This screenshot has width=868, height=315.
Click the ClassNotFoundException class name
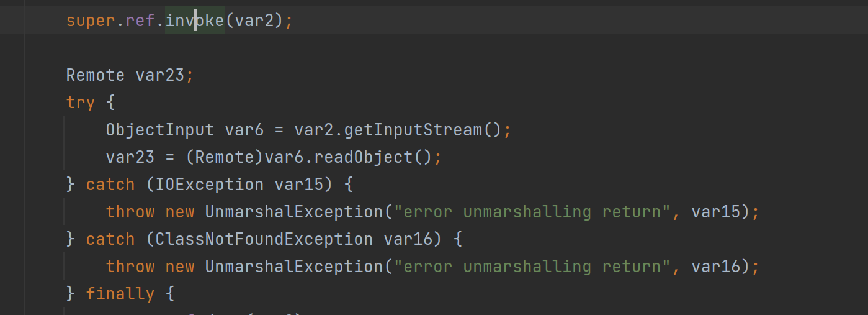pyautogui.click(x=264, y=239)
